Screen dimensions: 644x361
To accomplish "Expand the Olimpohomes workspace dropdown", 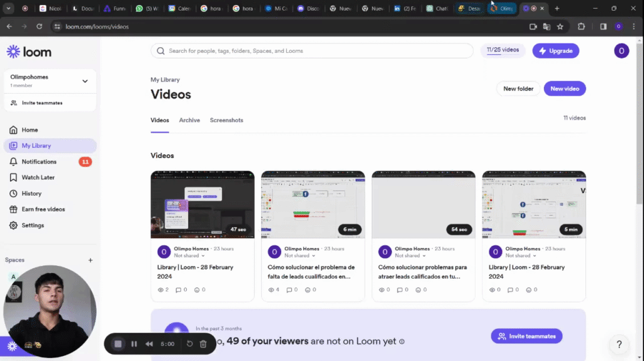I will pyautogui.click(x=85, y=81).
